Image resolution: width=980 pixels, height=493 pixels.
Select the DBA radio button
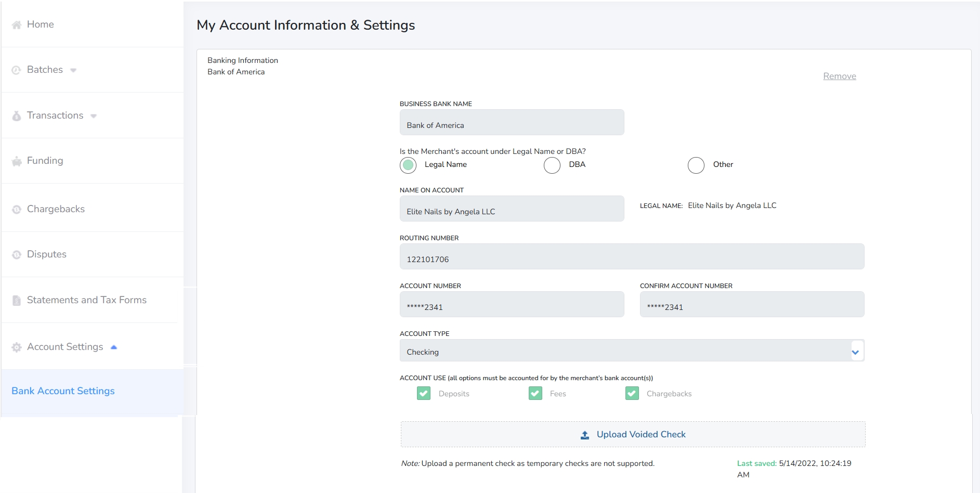[552, 165]
